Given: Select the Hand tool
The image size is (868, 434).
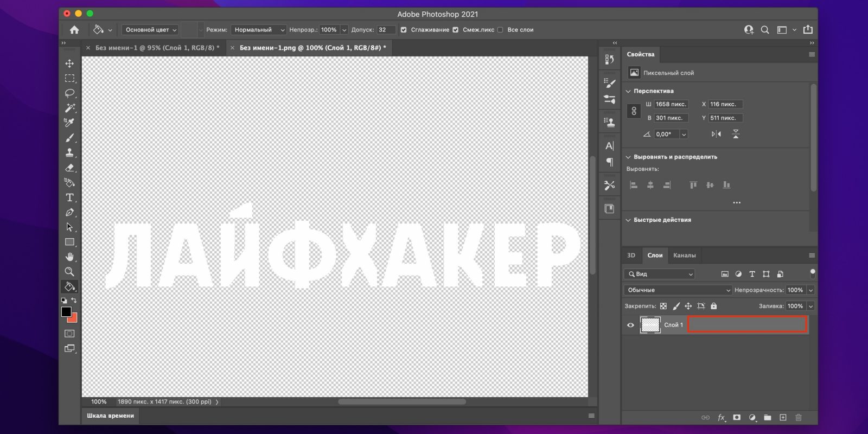Looking at the screenshot, I should click(69, 257).
